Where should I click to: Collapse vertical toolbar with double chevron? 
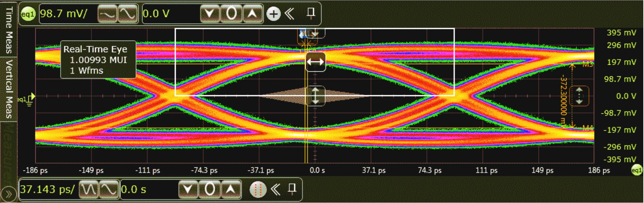point(290,14)
